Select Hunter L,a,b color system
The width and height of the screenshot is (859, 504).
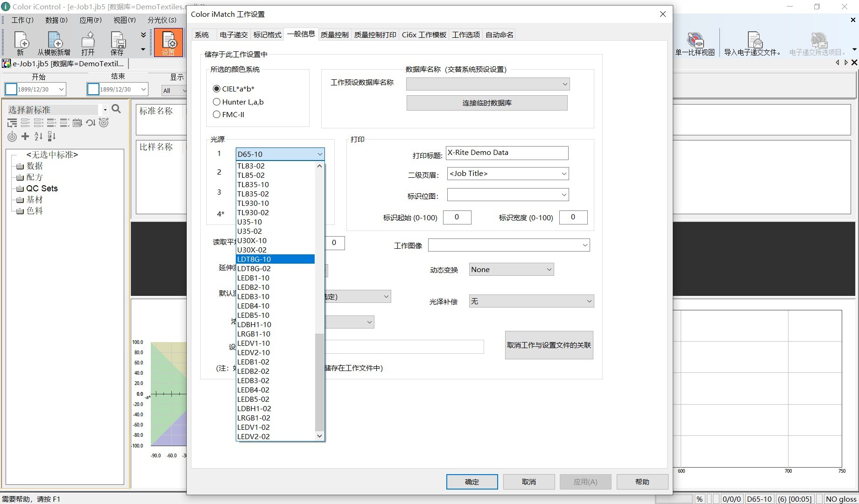pyautogui.click(x=217, y=102)
